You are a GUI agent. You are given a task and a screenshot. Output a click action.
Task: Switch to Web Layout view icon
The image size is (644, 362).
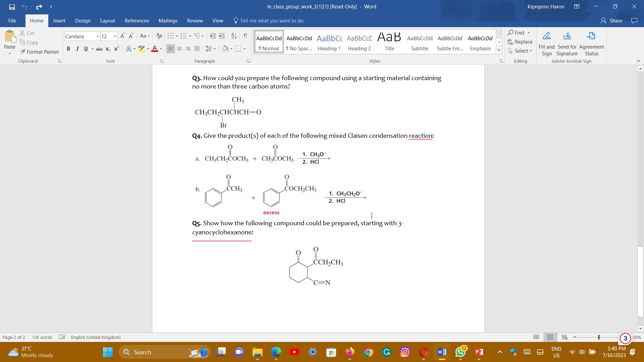[565, 337]
